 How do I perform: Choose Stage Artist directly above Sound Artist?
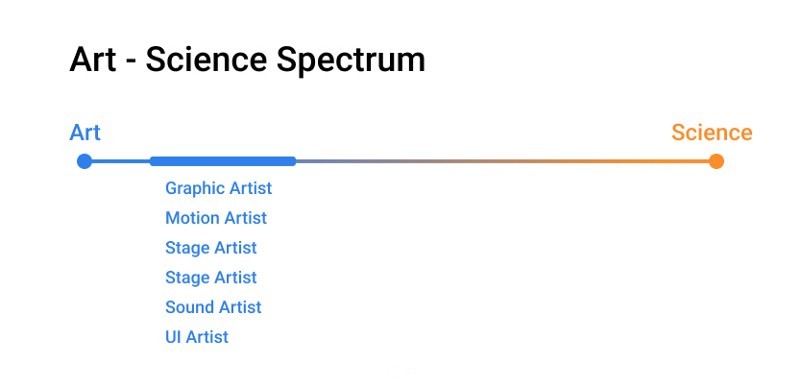211,277
